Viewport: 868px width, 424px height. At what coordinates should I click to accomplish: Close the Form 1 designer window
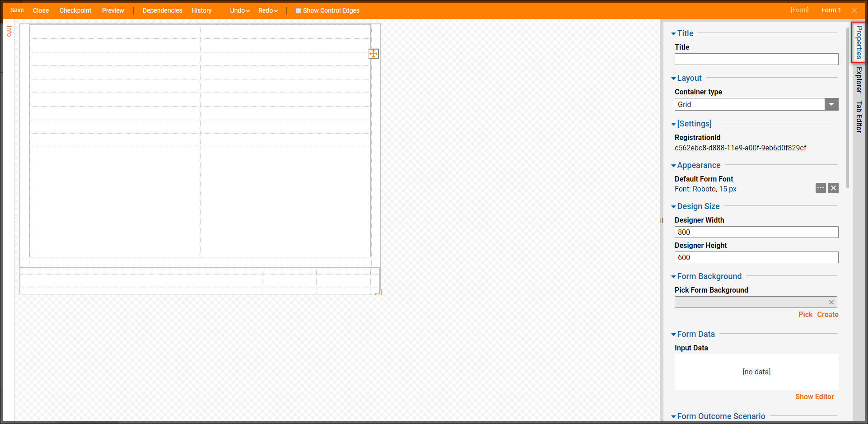click(854, 10)
